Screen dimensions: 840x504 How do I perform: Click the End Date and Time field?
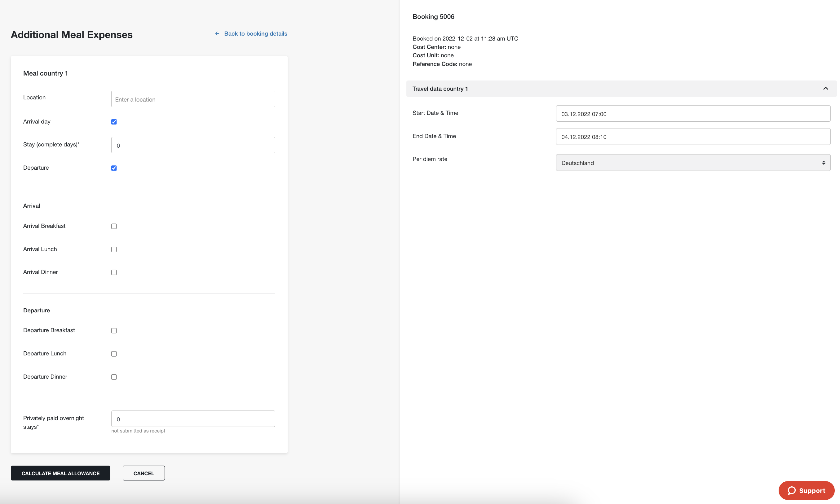(x=692, y=136)
